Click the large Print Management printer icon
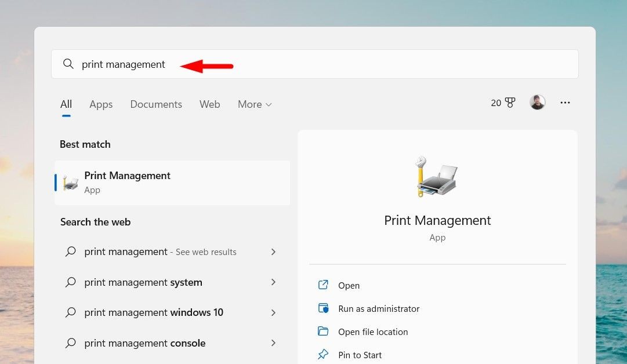The height and width of the screenshot is (364, 627). pos(436,176)
